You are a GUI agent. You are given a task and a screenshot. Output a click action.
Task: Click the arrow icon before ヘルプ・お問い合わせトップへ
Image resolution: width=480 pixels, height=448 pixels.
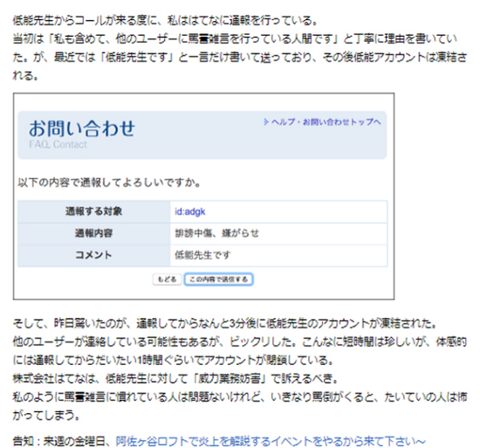click(x=266, y=122)
